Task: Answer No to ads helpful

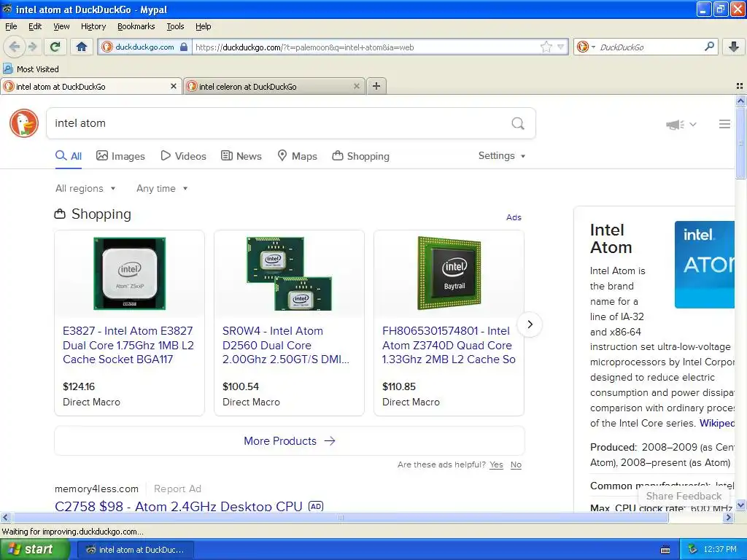Action: 516,464
